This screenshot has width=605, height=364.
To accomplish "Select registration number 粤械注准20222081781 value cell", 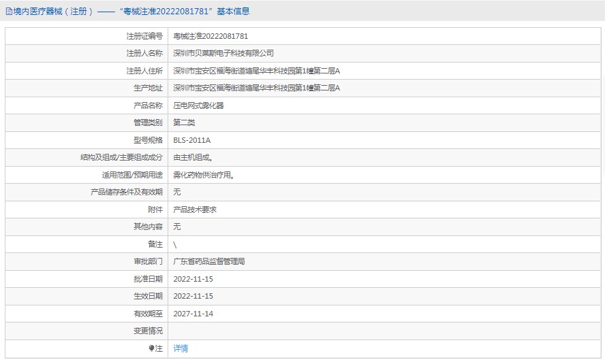I will point(211,36).
